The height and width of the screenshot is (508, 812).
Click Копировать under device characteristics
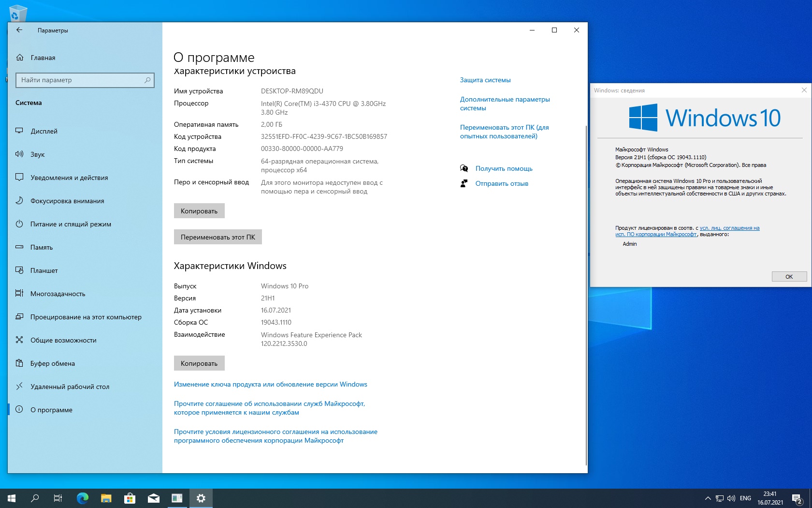[199, 211]
